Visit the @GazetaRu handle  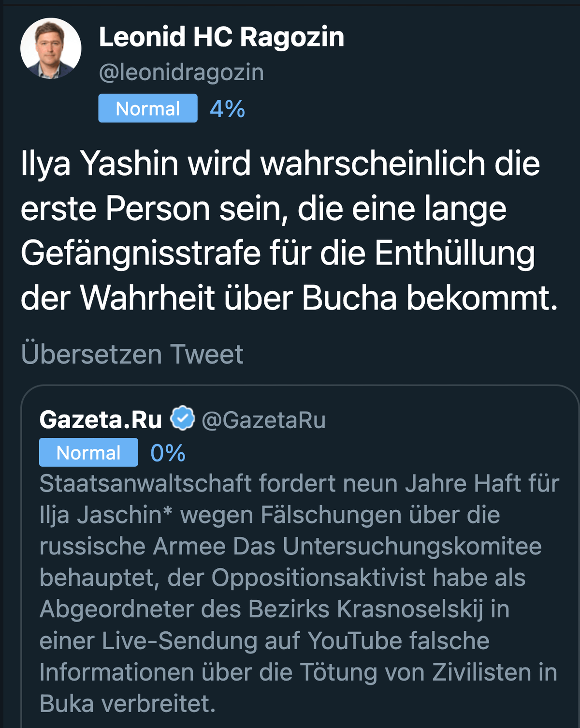pyautogui.click(x=263, y=420)
